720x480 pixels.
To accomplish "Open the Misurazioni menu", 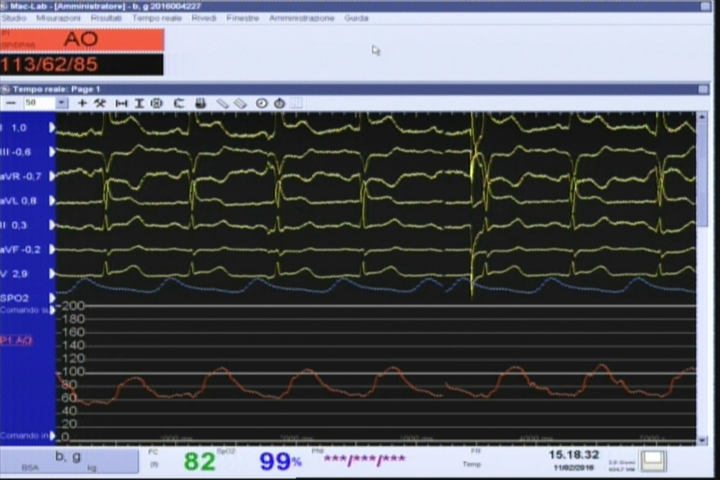I will point(58,18).
